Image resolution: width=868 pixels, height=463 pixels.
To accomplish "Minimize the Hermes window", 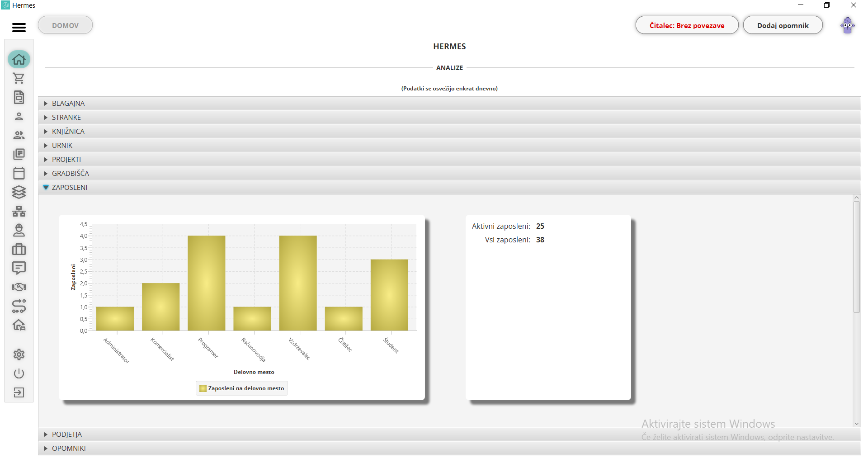I will click(x=801, y=5).
